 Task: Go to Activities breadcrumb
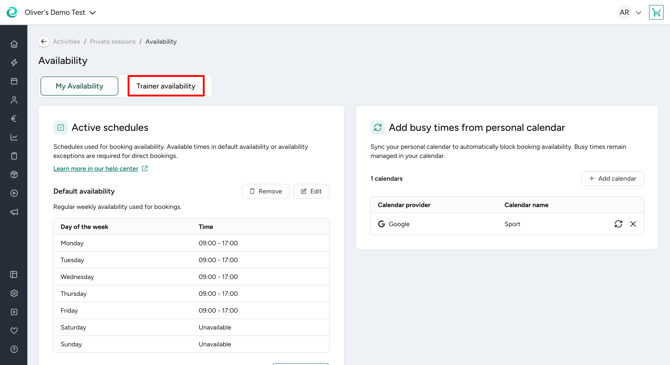[66, 41]
